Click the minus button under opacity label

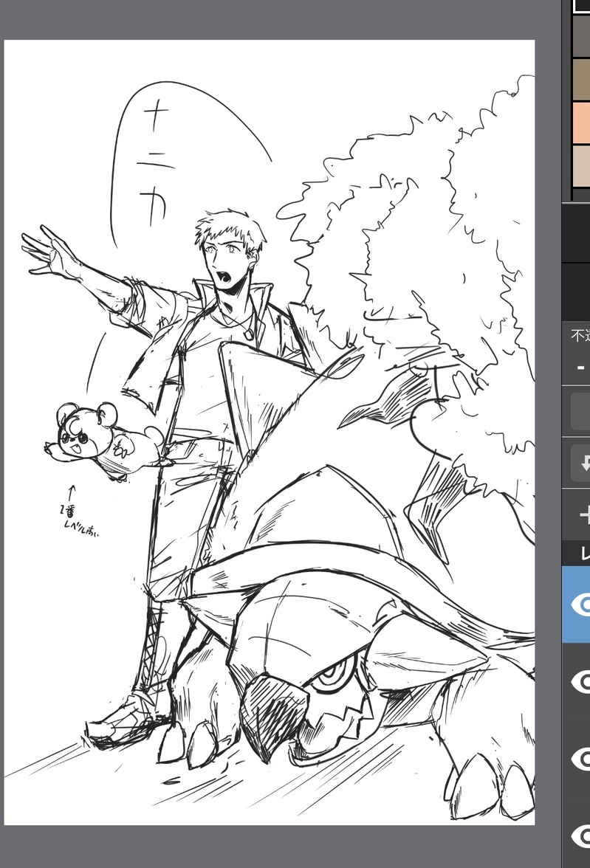(x=580, y=367)
